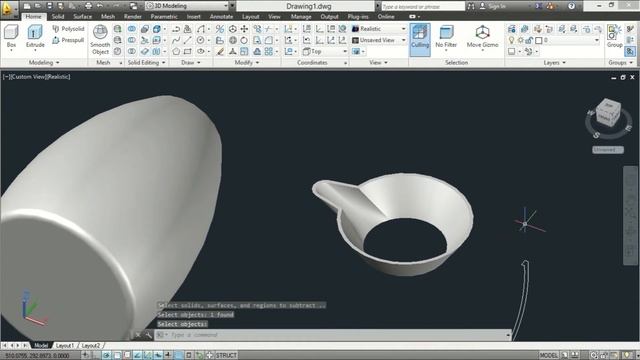Click the first Solid Editing boolean icon

coord(132,29)
